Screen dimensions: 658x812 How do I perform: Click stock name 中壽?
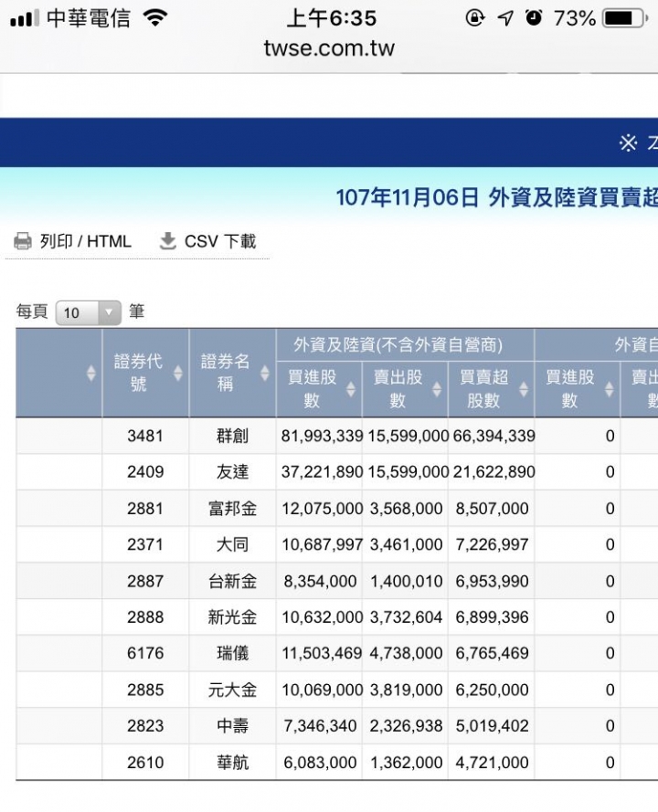(x=233, y=726)
